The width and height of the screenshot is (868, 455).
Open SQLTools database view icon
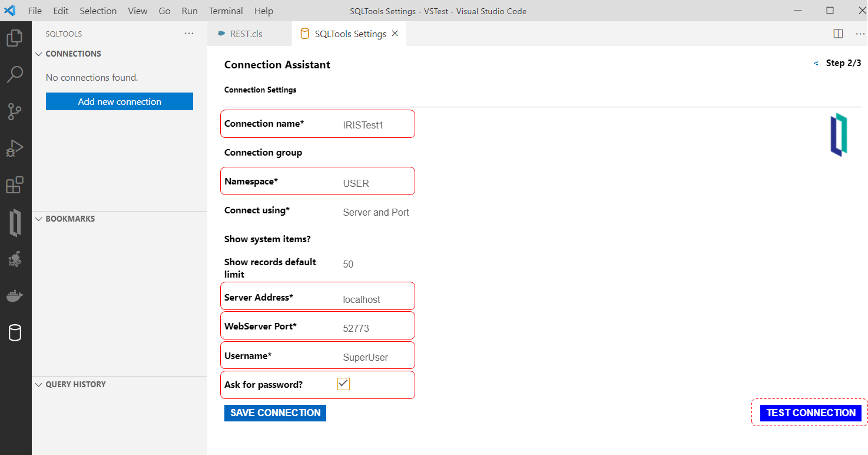pyautogui.click(x=15, y=333)
